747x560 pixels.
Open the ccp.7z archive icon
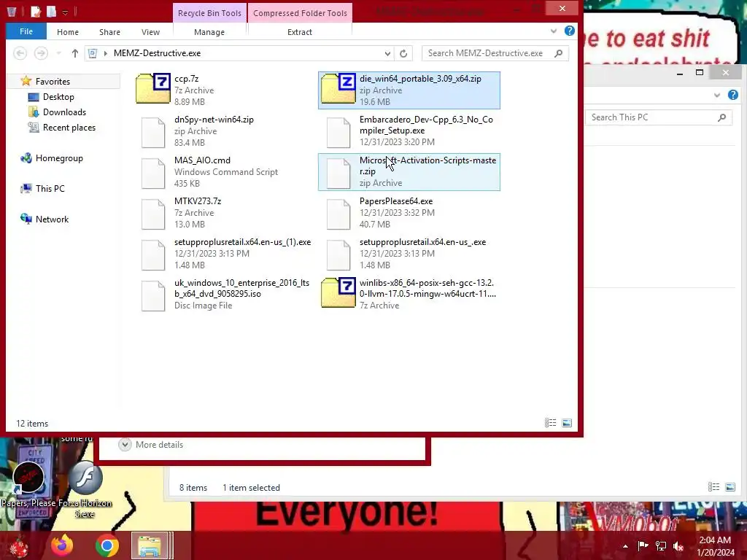(153, 88)
